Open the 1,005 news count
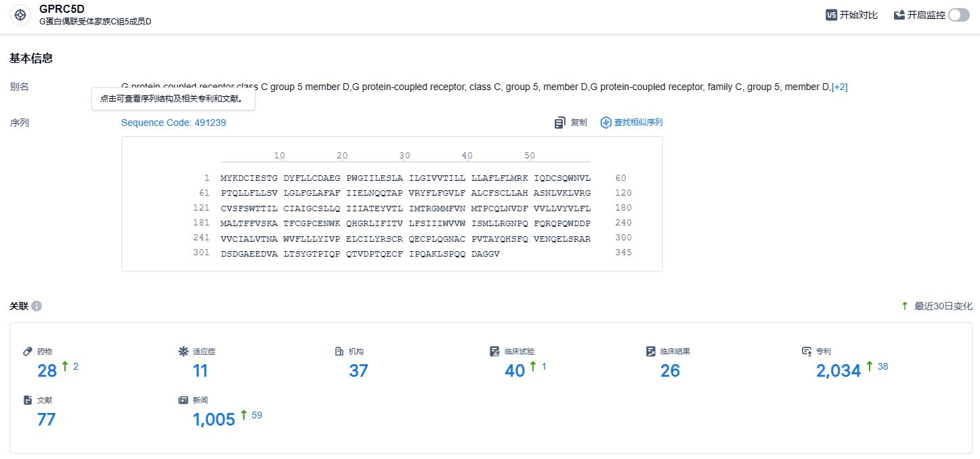Viewport: 980px width, 459px height. pos(214,419)
